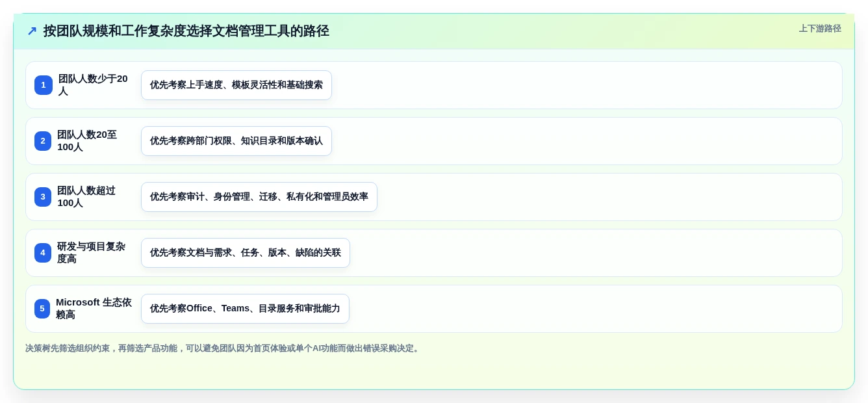Open the 优先考察上手速度、模板灵活性和基础搜索 chip
Image resolution: width=868 pixels, height=403 pixels.
tap(236, 85)
